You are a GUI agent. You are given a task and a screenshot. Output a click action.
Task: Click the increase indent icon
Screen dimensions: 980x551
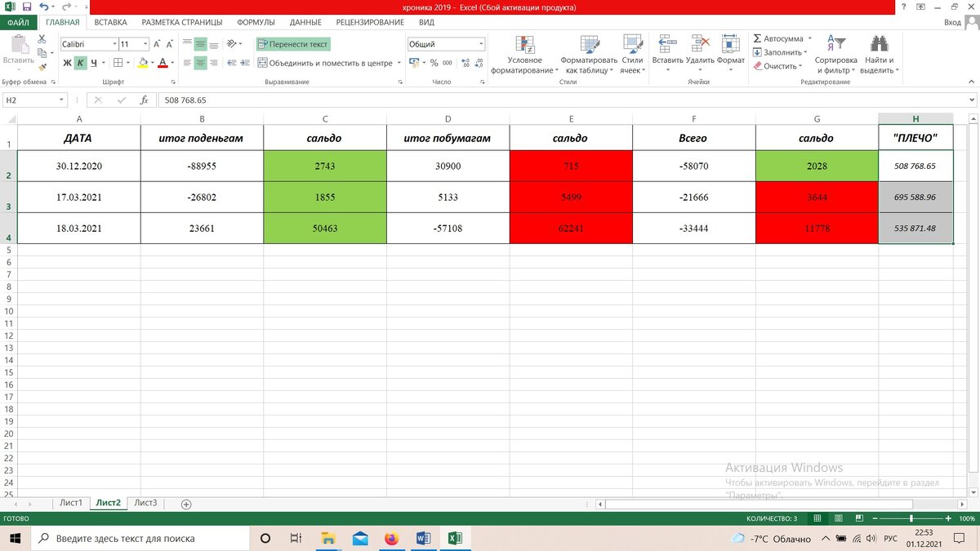click(247, 63)
